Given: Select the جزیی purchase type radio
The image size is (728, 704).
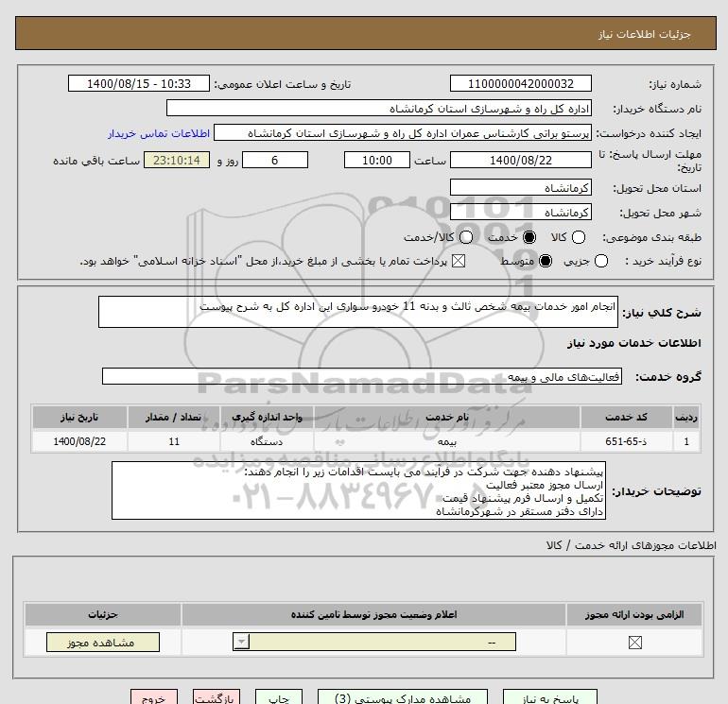Looking at the screenshot, I should (x=600, y=261).
